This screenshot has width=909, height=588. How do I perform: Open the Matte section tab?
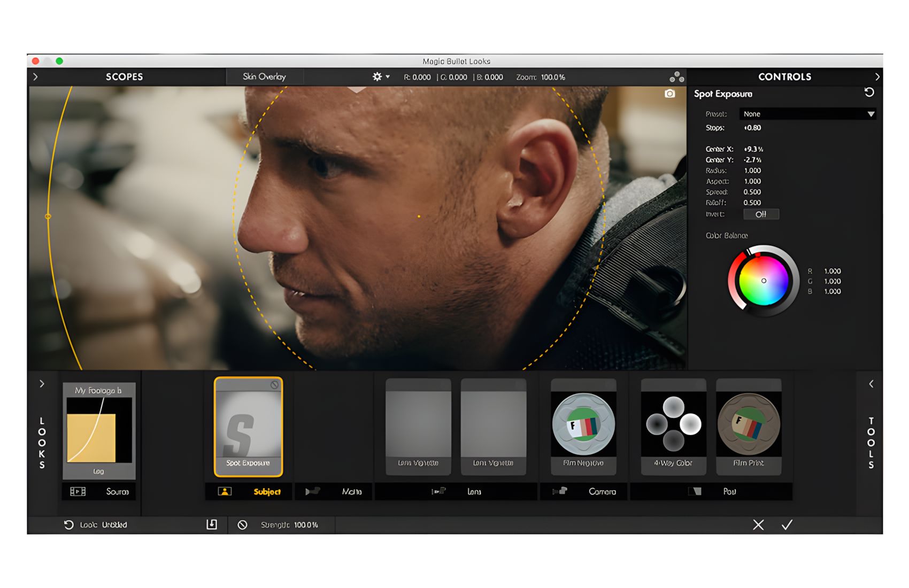334,491
